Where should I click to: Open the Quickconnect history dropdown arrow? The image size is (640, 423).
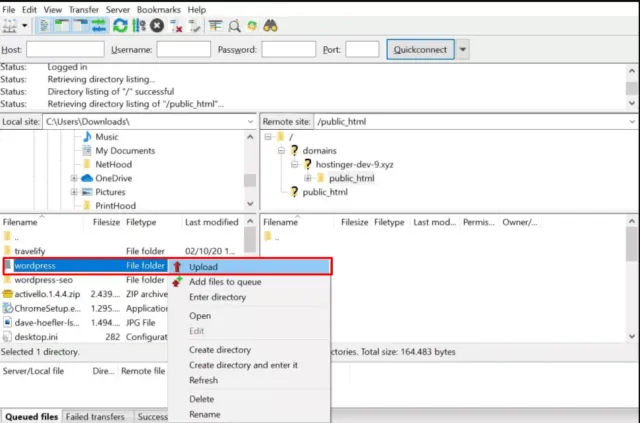462,49
